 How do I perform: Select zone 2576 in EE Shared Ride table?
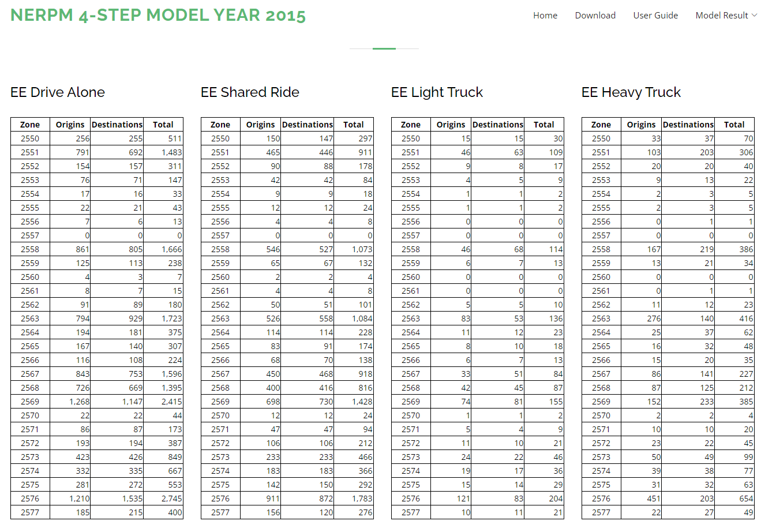pos(220,499)
